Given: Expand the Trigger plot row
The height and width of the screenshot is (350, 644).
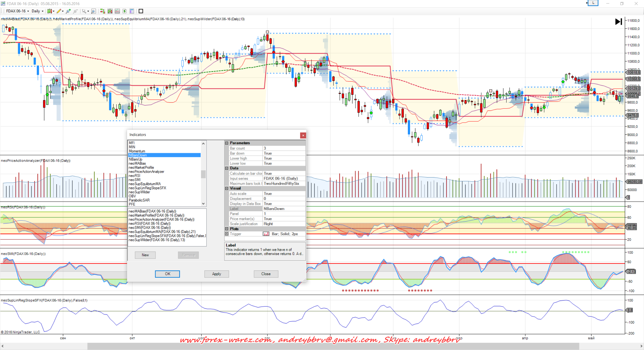Looking at the screenshot, I should coord(227,234).
